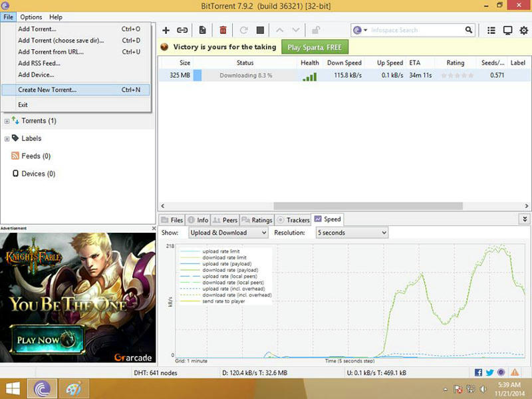This screenshot has height=399, width=532.
Task: Open Preferences gear icon
Action: 524,31
